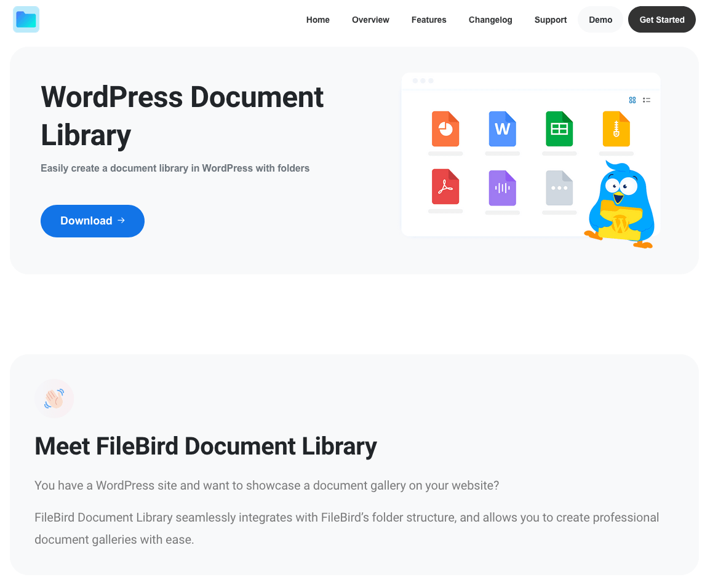The image size is (710, 588).
Task: Click the green spreadsheet file icon
Action: tap(559, 129)
